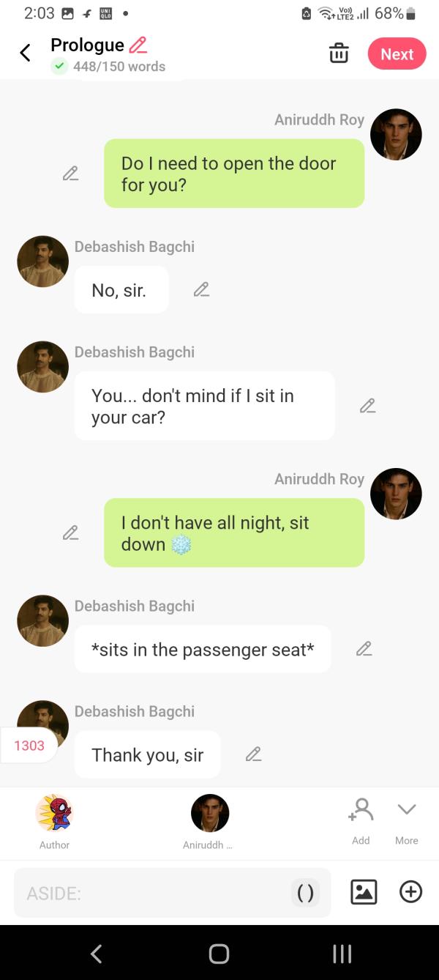Screen dimensions: 439x980
Task: Tap the ASIDE text input field
Action: pos(150,893)
